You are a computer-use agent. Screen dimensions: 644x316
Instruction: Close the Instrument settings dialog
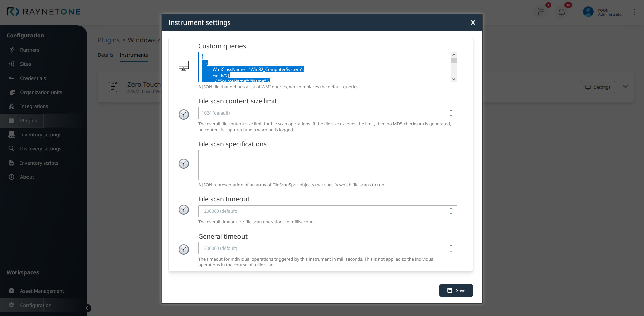[473, 22]
